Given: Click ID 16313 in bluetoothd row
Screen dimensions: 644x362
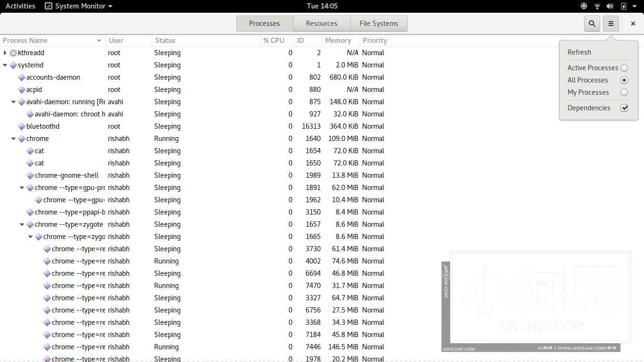Looking at the screenshot, I should 311,126.
